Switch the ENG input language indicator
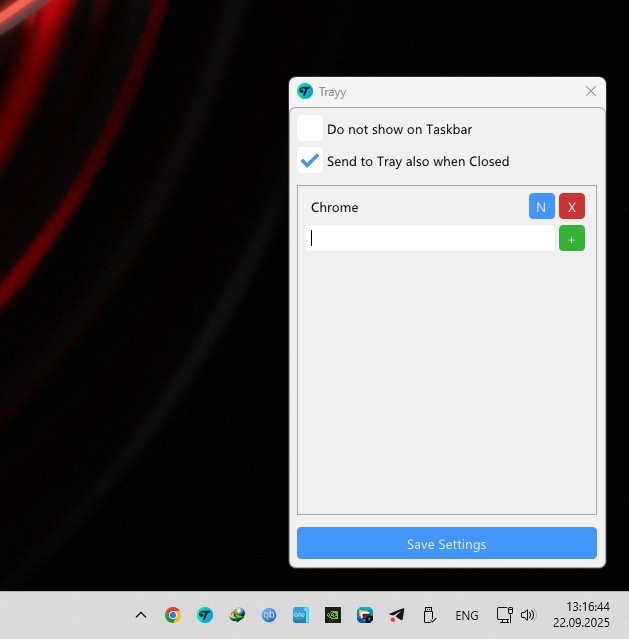Viewport: 629px width, 639px height. coord(466,615)
